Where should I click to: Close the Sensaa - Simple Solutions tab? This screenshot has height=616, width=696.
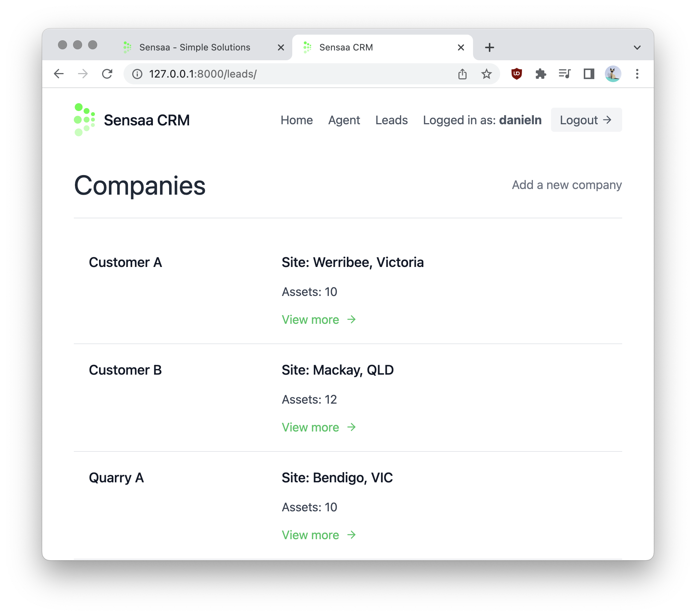(x=281, y=47)
